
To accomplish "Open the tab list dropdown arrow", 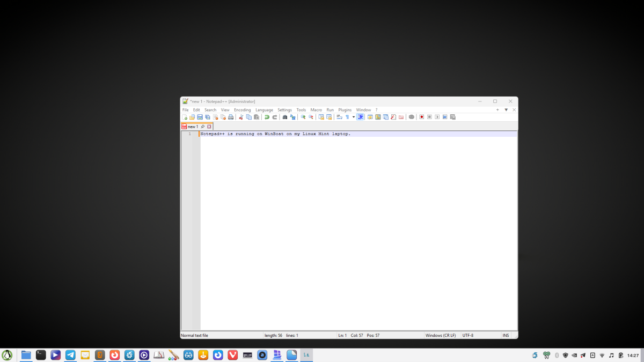I will click(x=506, y=109).
